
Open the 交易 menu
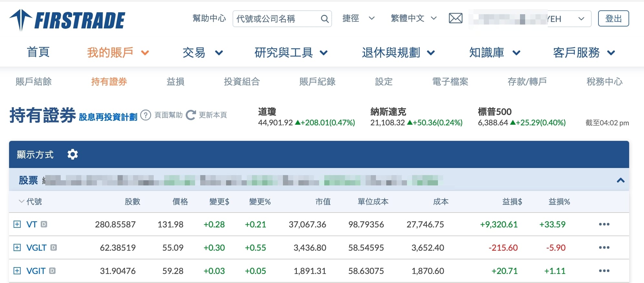203,52
